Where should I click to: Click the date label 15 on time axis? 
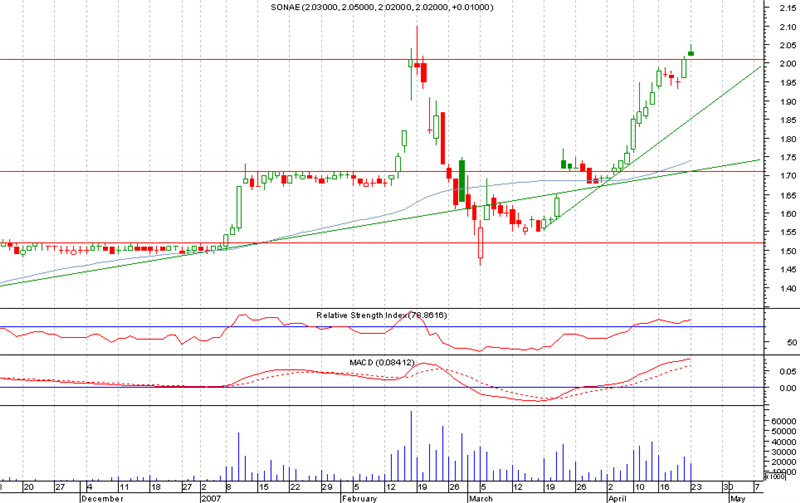tap(263, 487)
